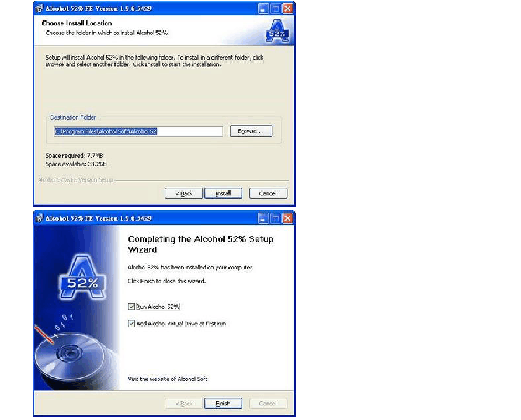This screenshot has width=521, height=420.
Task: Maximize the Choose Install Location window
Action: [x=276, y=8]
